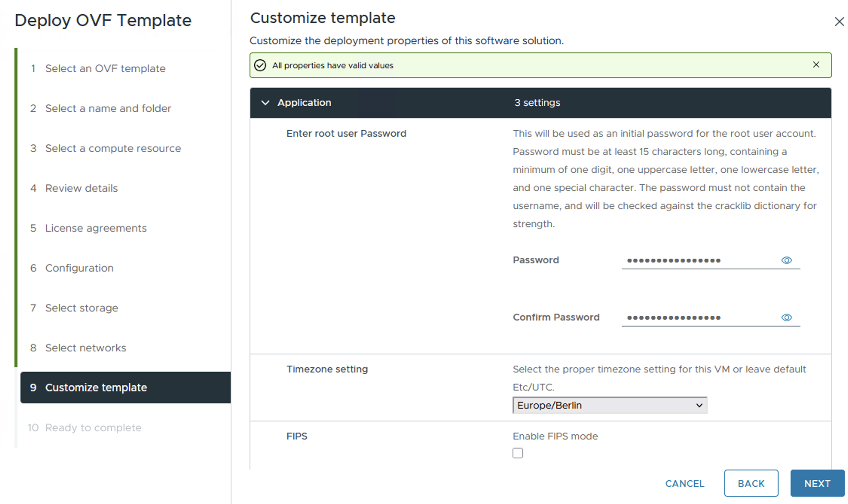This screenshot has height=504, width=848.
Task: Return to Review details step
Action: (81, 188)
